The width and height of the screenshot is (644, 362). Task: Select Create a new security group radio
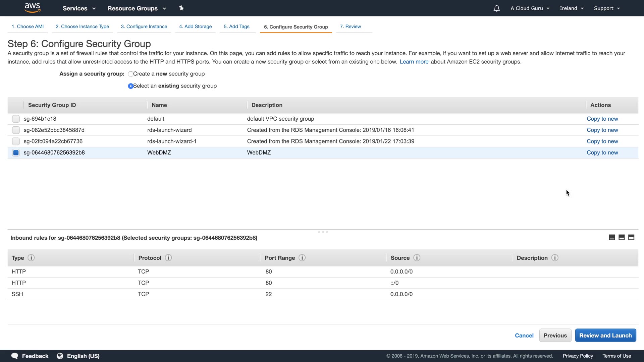pyautogui.click(x=130, y=74)
